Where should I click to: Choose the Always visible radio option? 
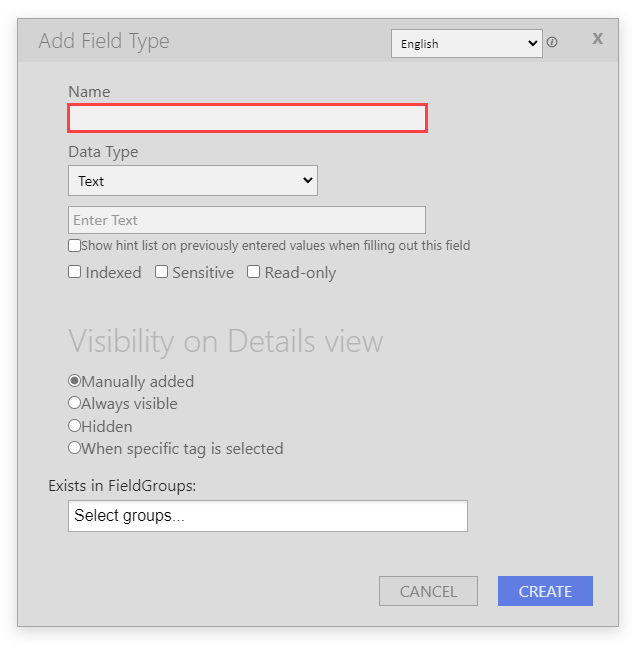click(x=74, y=403)
